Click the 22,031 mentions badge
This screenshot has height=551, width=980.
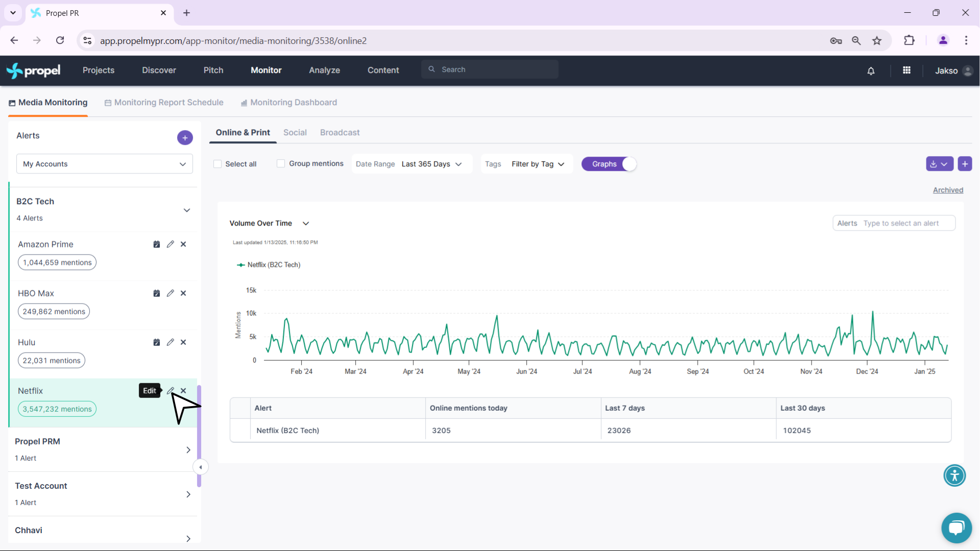pos(52,361)
